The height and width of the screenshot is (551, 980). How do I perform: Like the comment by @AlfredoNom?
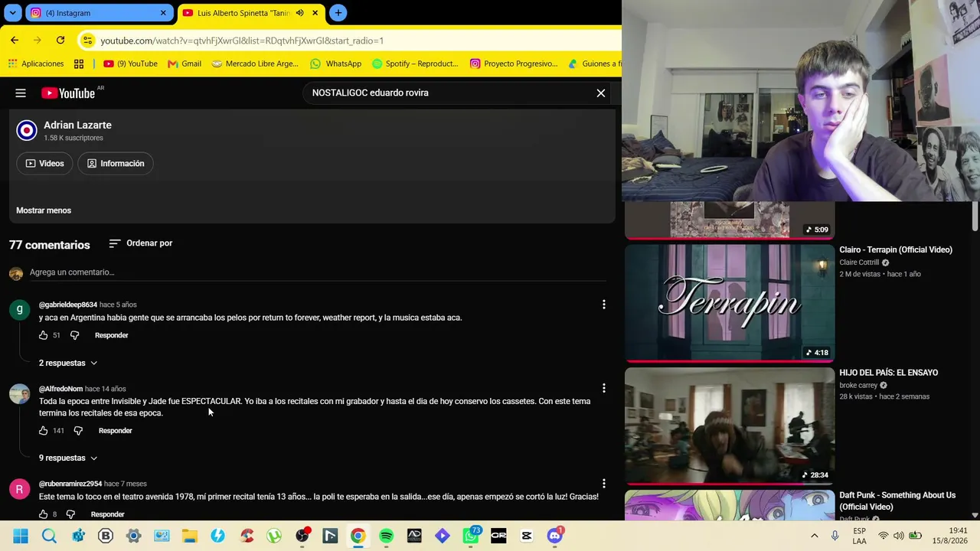(x=43, y=431)
